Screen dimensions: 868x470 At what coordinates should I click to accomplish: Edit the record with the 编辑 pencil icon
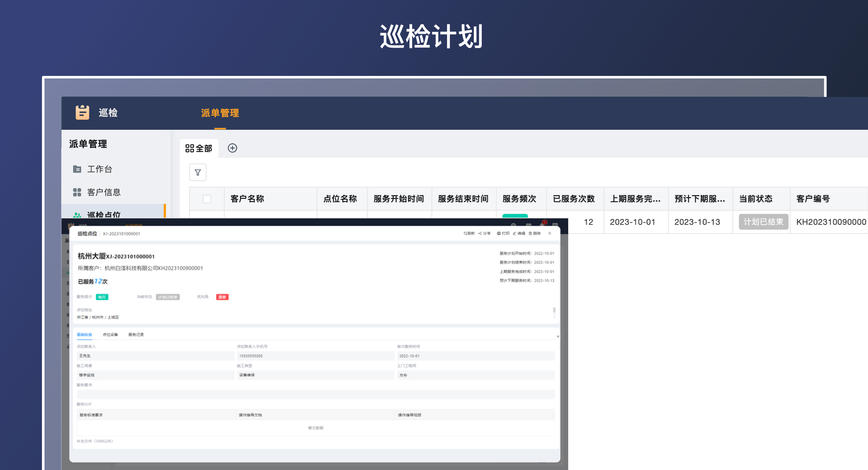point(520,233)
